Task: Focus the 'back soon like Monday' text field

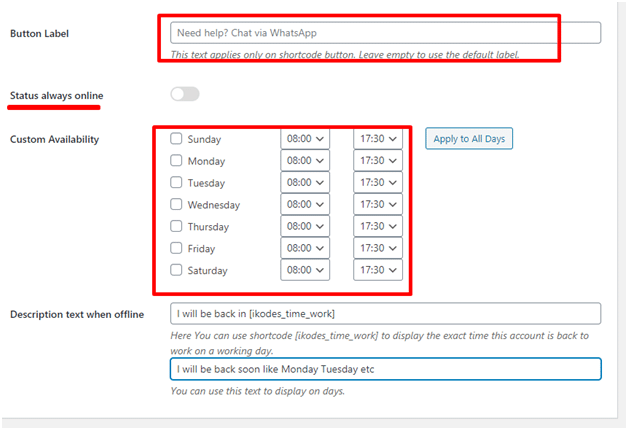Action: pyautogui.click(x=385, y=369)
